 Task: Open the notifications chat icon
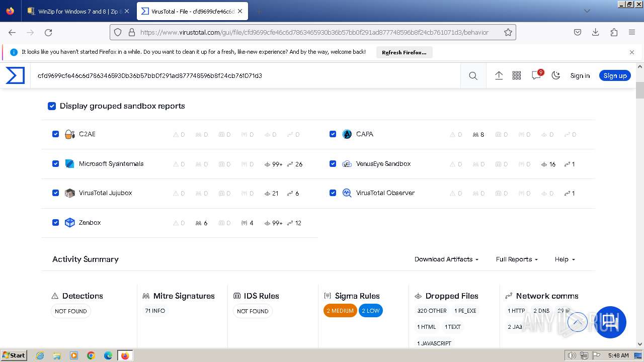pos(536,75)
